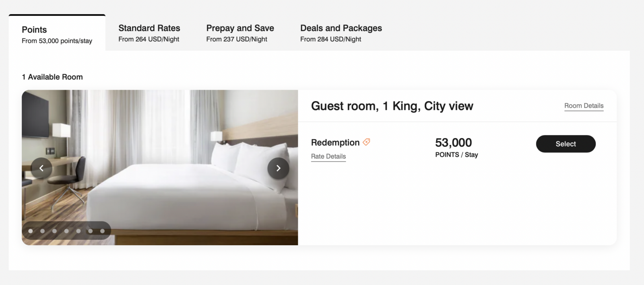The width and height of the screenshot is (644, 285).
Task: Switch to the Standard Rates tab
Action: pos(149,33)
